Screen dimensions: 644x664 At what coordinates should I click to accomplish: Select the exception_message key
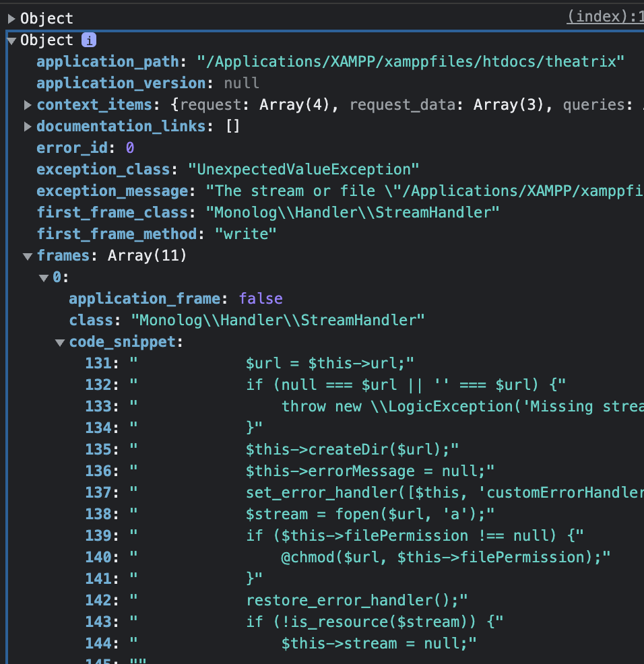(112, 191)
